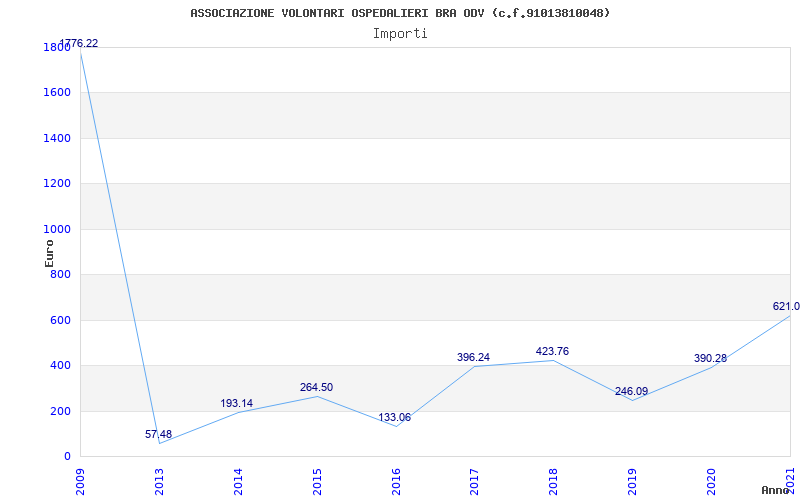Click the 264.50 value label
The height and width of the screenshot is (500, 800).
316,387
